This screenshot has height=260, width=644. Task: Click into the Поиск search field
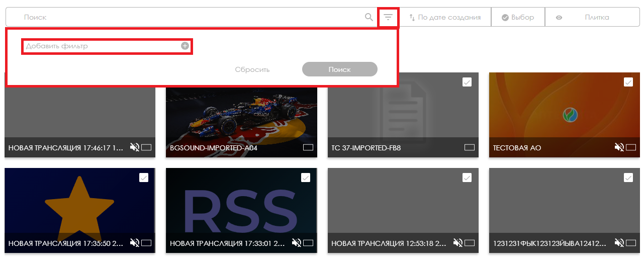click(x=191, y=18)
